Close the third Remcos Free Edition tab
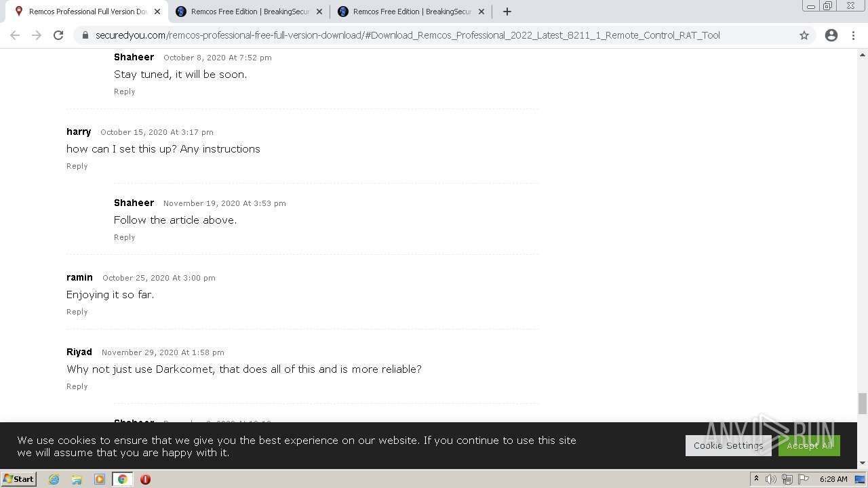This screenshot has width=868, height=488. [481, 12]
